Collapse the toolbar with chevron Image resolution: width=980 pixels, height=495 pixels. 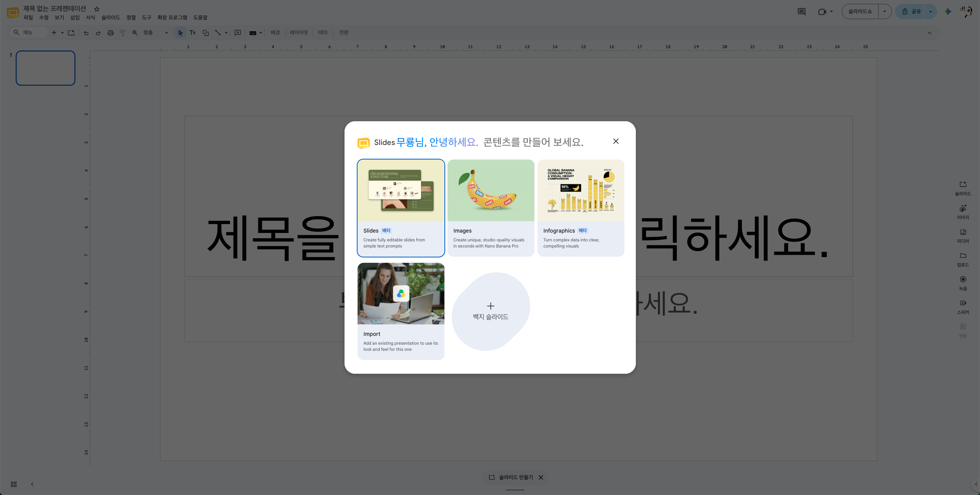(x=929, y=33)
